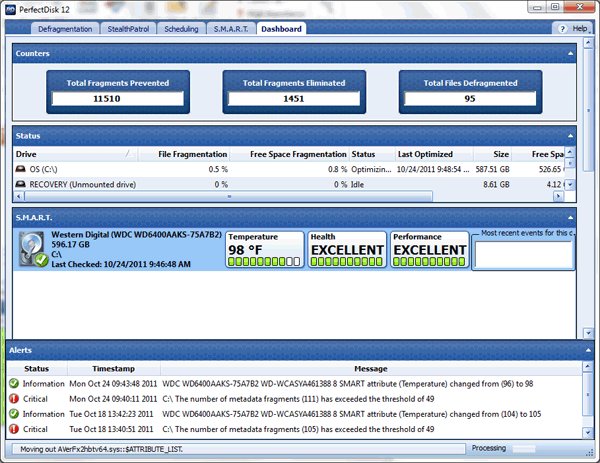The image size is (600, 463).
Task: Sort by File Fragmentation column
Action: click(x=183, y=154)
